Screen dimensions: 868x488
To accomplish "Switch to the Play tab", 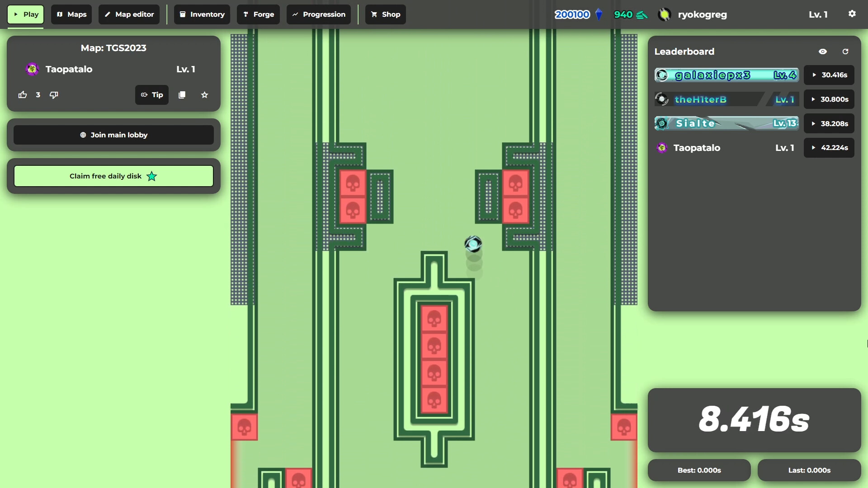I will (25, 14).
